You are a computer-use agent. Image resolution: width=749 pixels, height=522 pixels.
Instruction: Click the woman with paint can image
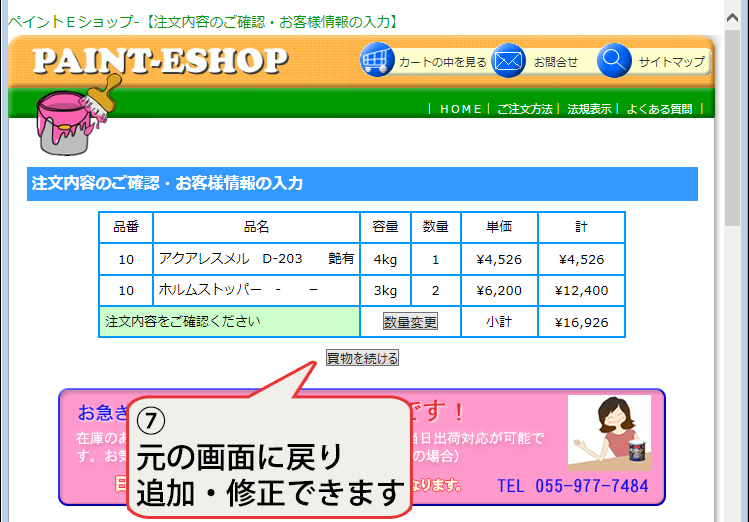(609, 433)
